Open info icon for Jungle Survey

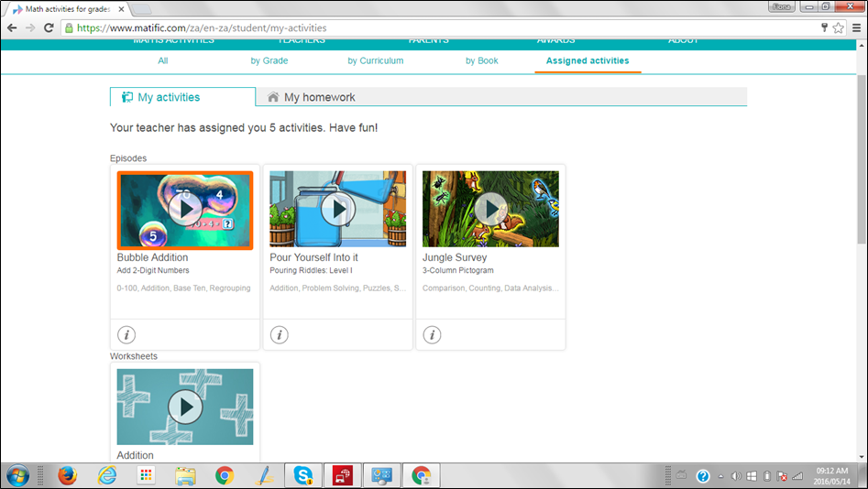point(432,334)
